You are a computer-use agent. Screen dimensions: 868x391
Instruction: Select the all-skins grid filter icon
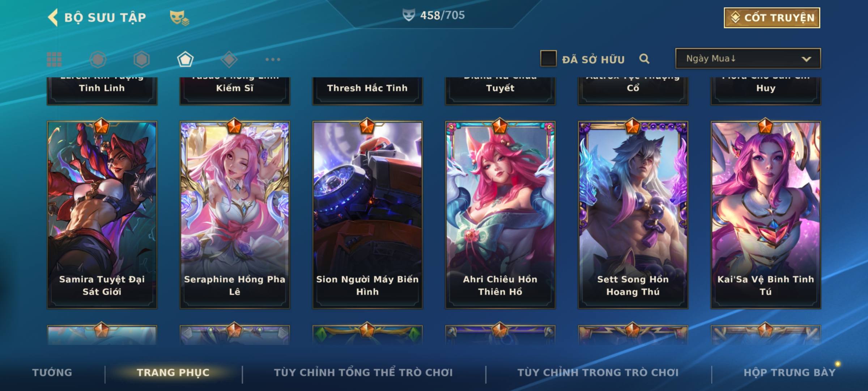54,59
